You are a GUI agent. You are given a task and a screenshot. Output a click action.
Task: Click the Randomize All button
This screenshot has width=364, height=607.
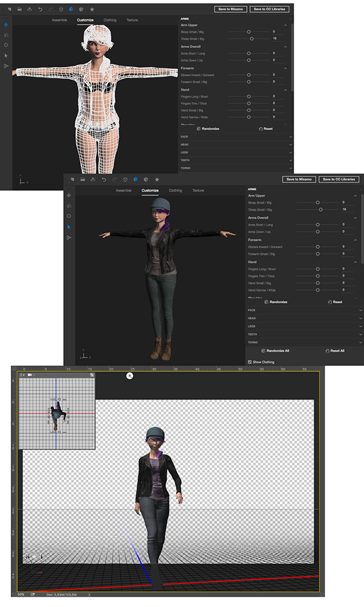[275, 351]
